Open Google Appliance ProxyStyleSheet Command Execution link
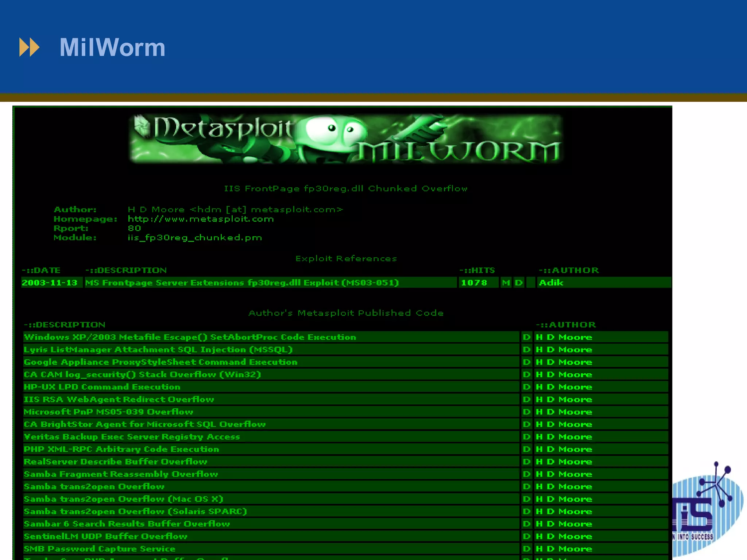The width and height of the screenshot is (747, 560). (x=160, y=362)
